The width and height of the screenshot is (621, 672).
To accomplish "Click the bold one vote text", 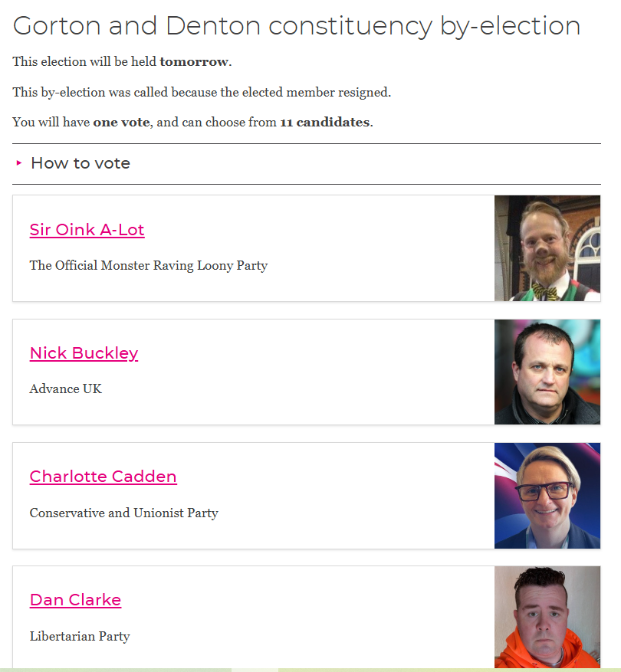I will [123, 123].
